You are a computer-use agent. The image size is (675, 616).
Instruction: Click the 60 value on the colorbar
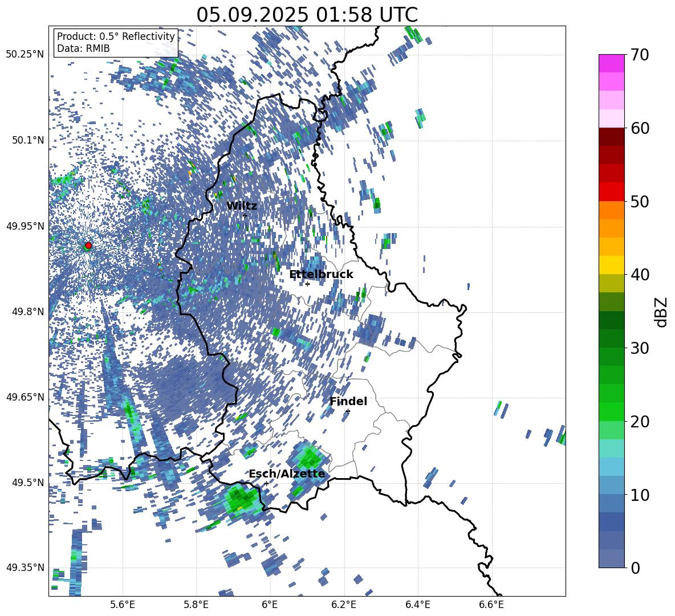[x=640, y=128]
